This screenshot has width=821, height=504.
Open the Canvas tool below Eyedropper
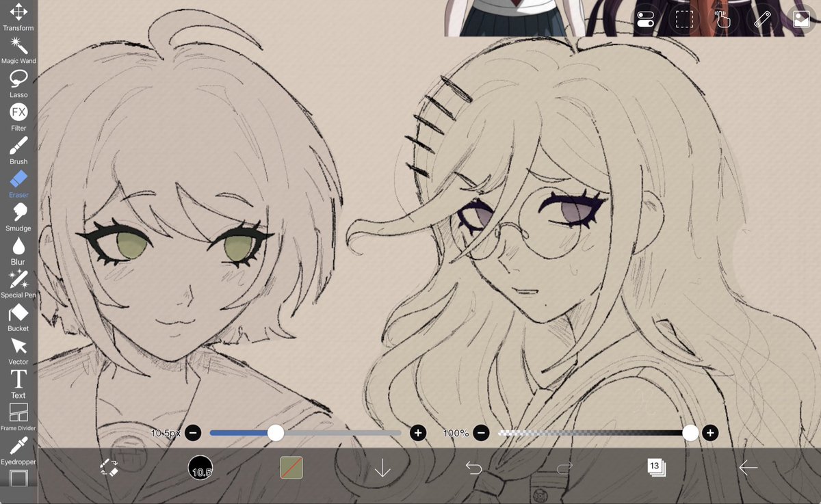click(18, 478)
